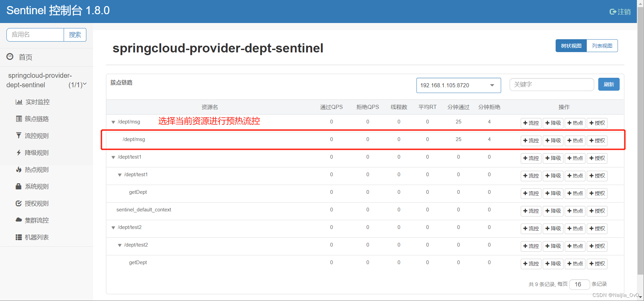Select the sentinel_default_context resource name

144,210
